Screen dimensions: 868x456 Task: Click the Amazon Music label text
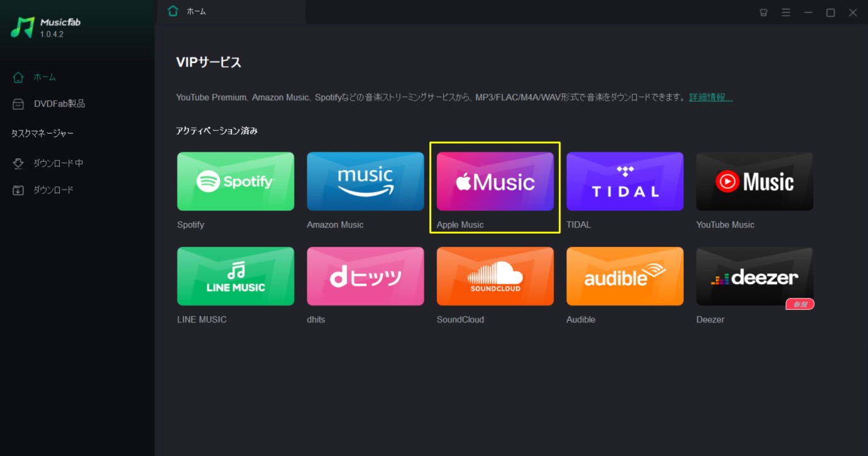click(335, 225)
